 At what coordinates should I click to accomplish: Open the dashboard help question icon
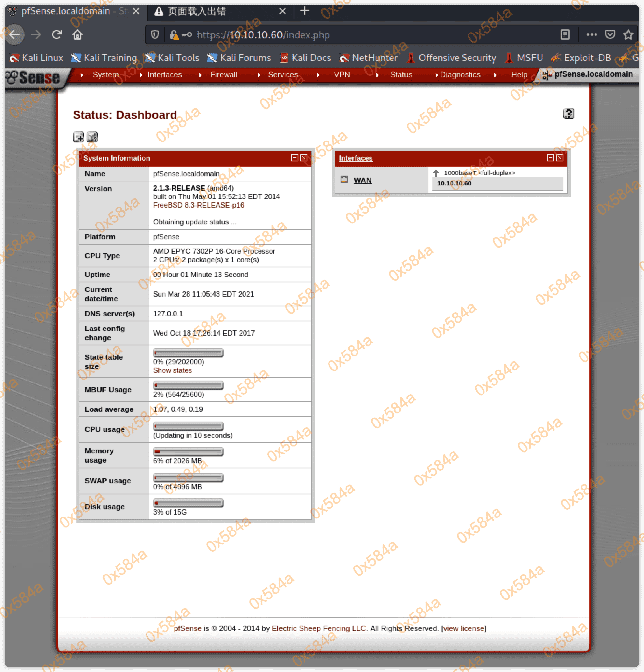(x=568, y=114)
